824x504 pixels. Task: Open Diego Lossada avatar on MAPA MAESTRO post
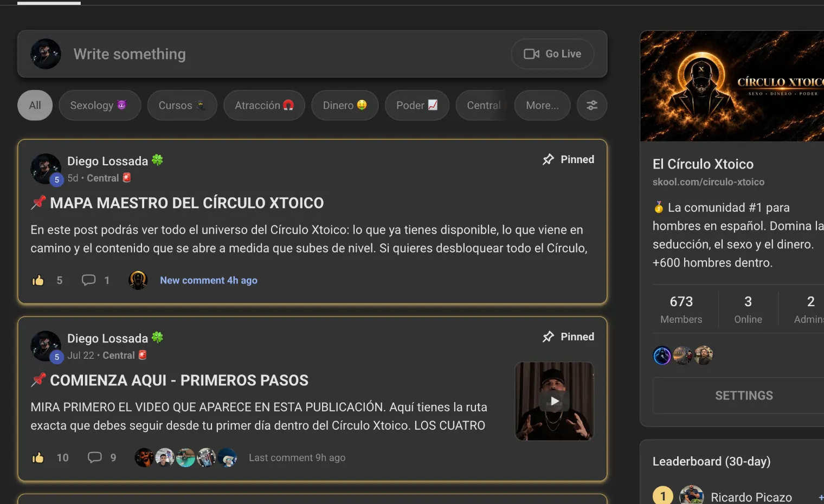coord(46,169)
